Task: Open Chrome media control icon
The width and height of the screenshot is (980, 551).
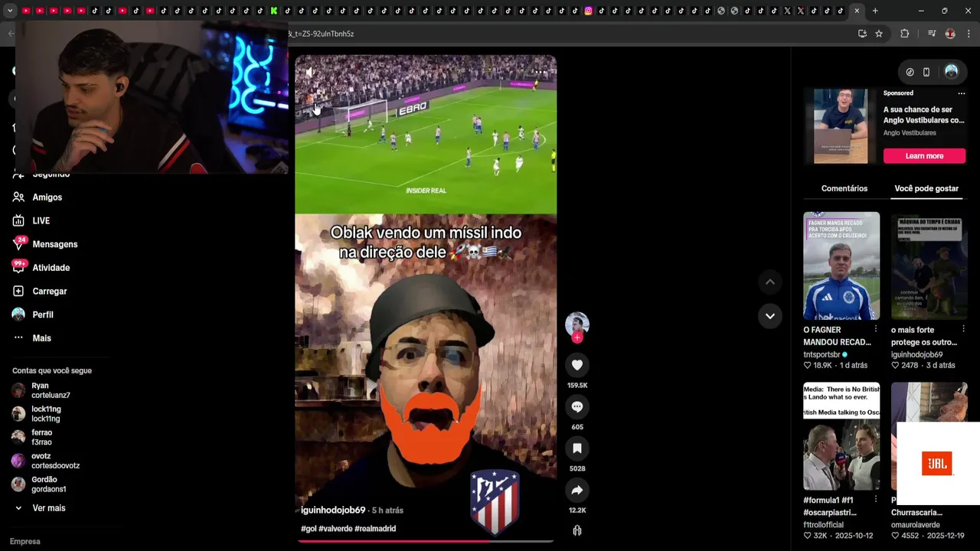Action: pyautogui.click(x=932, y=34)
